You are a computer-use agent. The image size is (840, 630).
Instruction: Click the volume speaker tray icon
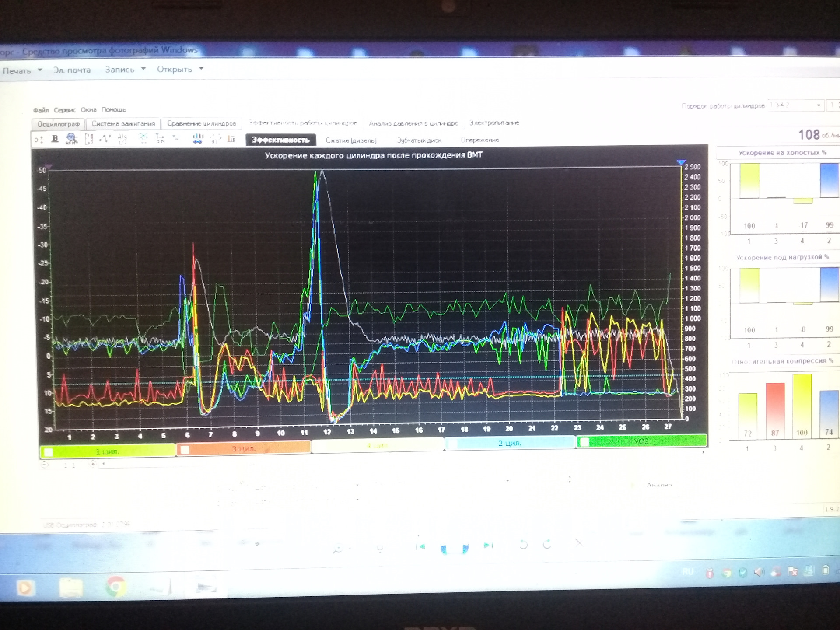(759, 572)
